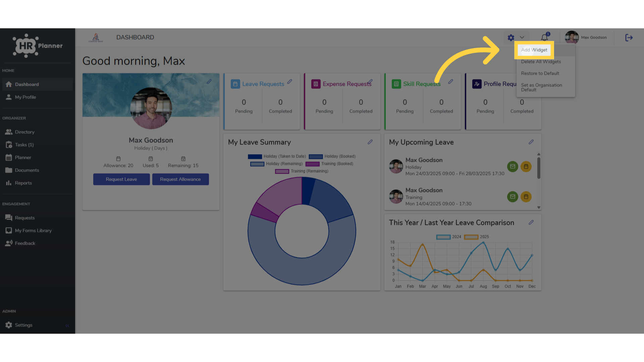Choose Restore to Default

540,73
